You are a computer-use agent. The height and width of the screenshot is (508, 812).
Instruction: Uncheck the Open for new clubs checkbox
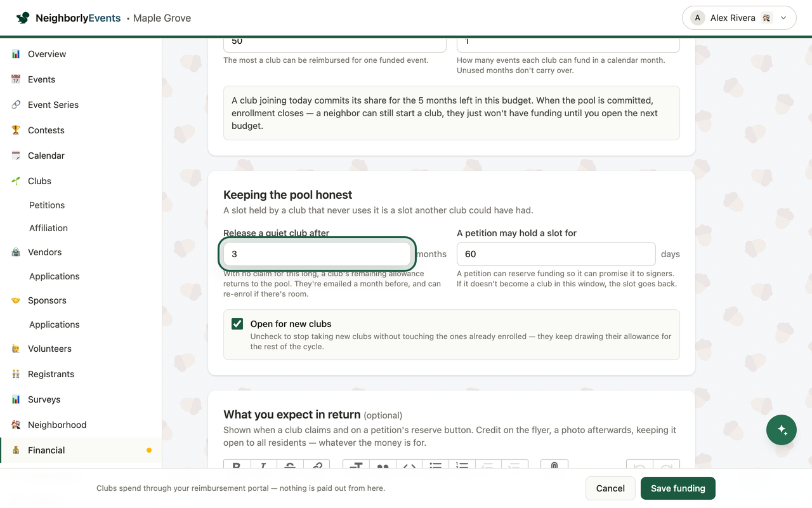tap(237, 324)
